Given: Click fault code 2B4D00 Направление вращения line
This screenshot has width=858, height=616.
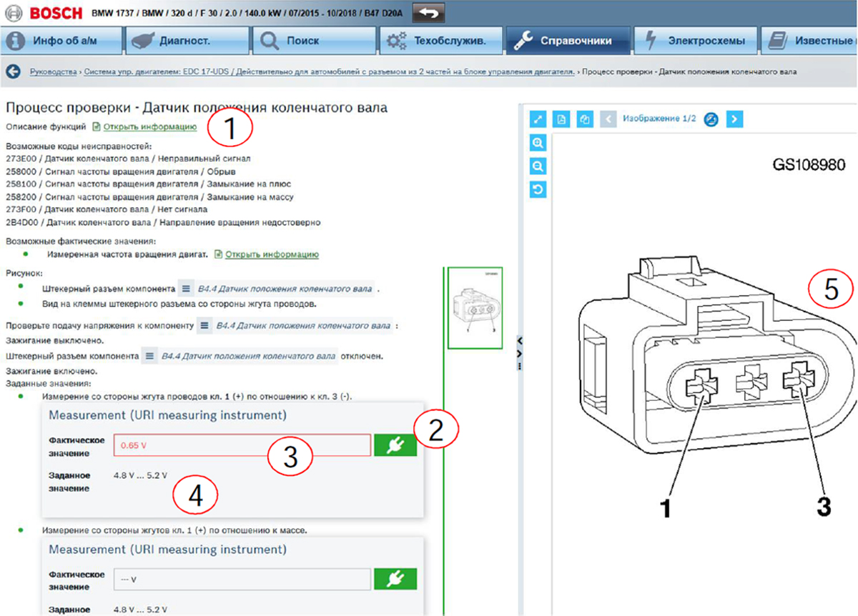Looking at the screenshot, I should pos(163,222).
